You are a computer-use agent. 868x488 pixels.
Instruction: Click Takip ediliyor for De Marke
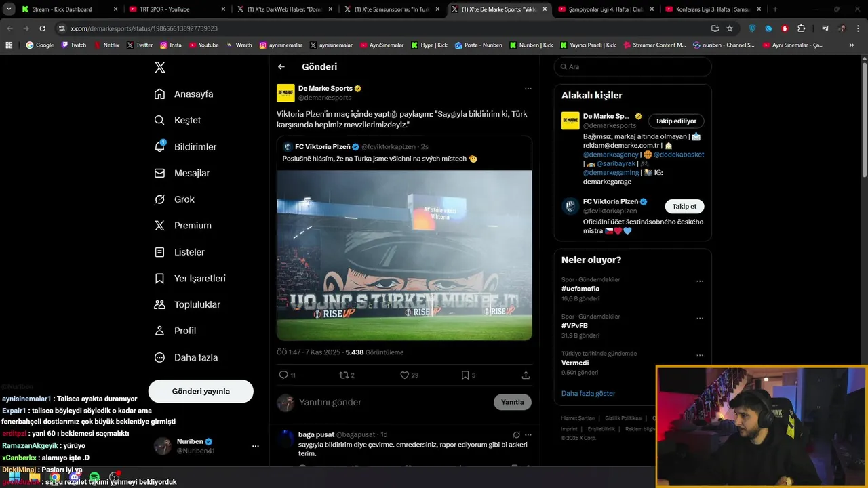(x=676, y=121)
